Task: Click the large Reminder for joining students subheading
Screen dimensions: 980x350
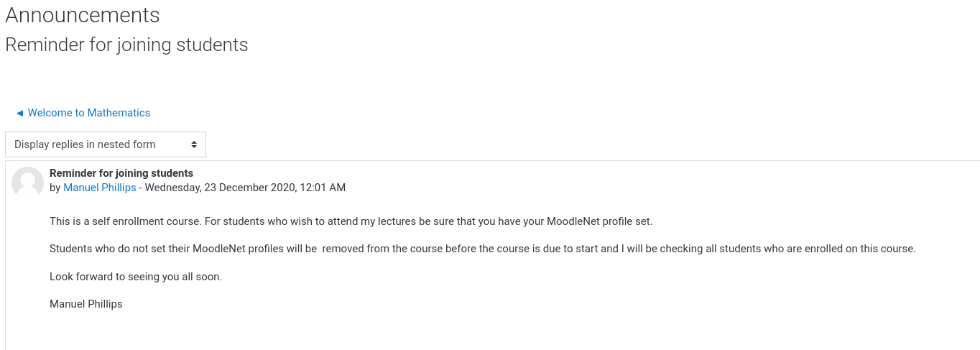Action: [126, 45]
